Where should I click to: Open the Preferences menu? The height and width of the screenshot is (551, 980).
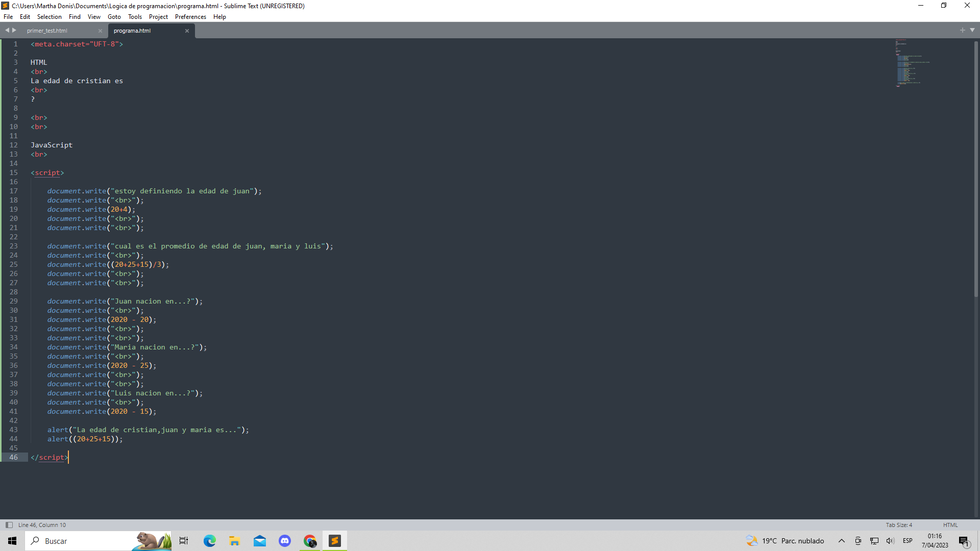coord(190,17)
